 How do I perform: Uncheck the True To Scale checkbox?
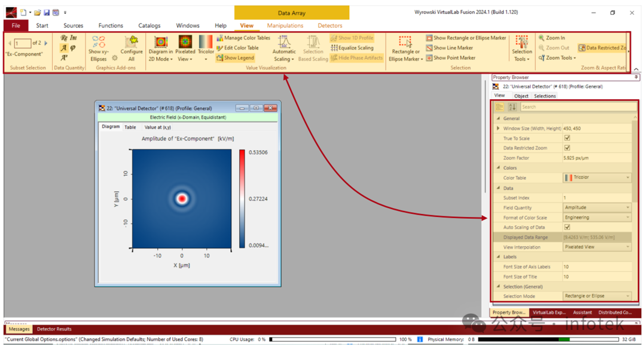[x=567, y=138]
